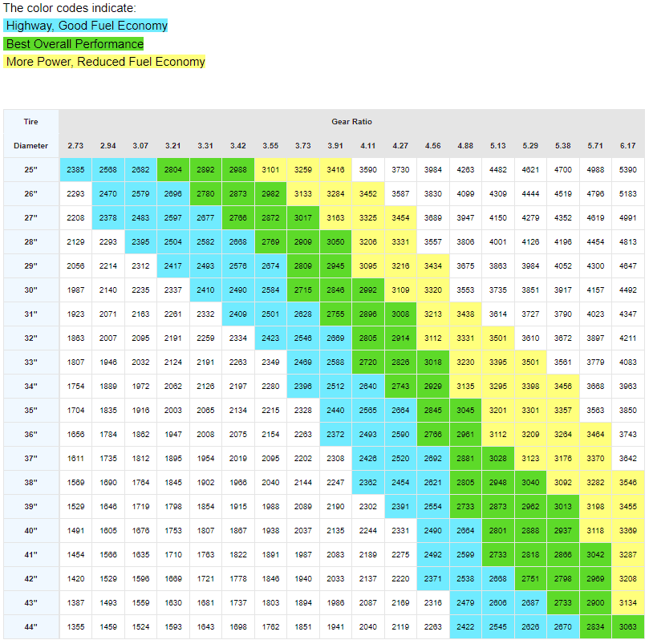Screen dimensions: 653x644
Task: Click the Tire Diameter header cell
Action: [30, 134]
